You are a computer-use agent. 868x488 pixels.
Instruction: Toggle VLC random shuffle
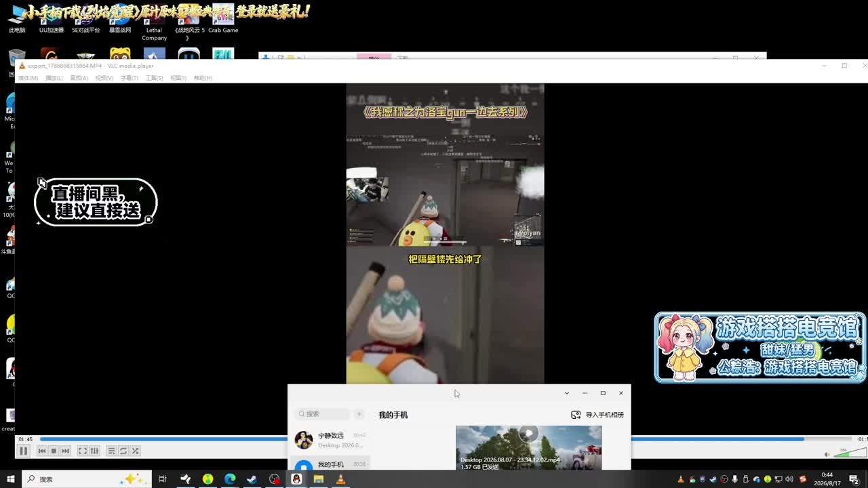pyautogui.click(x=135, y=451)
